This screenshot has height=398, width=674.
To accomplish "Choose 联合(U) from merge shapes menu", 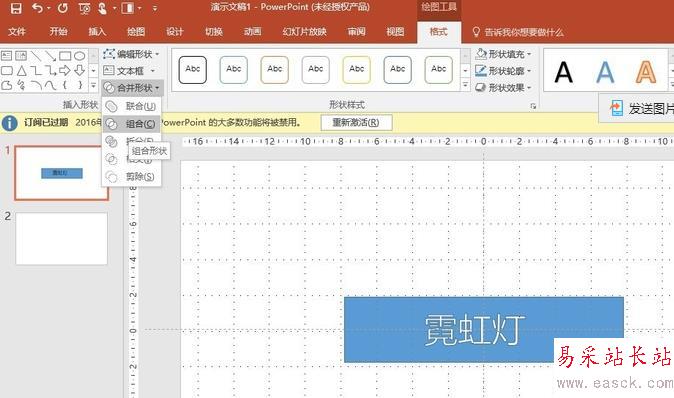I will tap(131, 106).
